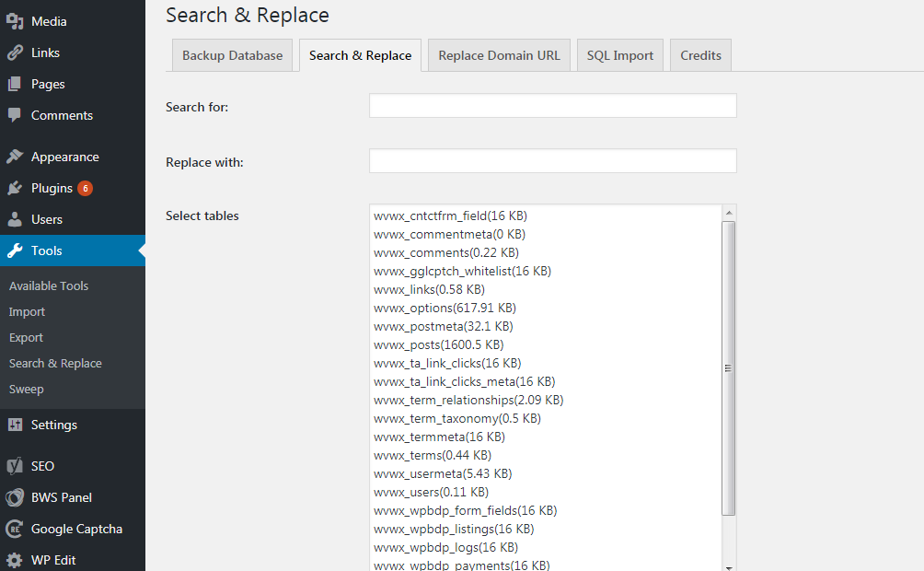Click the Links chain icon

(x=15, y=52)
